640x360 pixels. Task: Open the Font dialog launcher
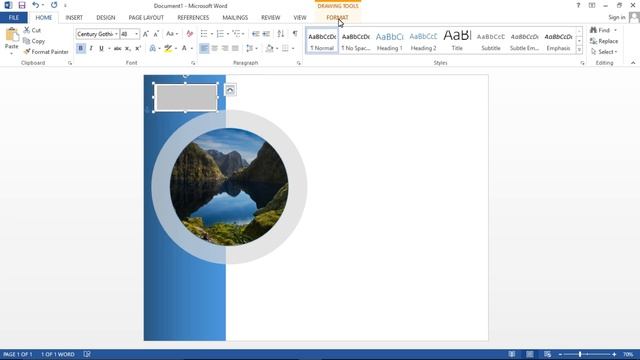point(193,63)
